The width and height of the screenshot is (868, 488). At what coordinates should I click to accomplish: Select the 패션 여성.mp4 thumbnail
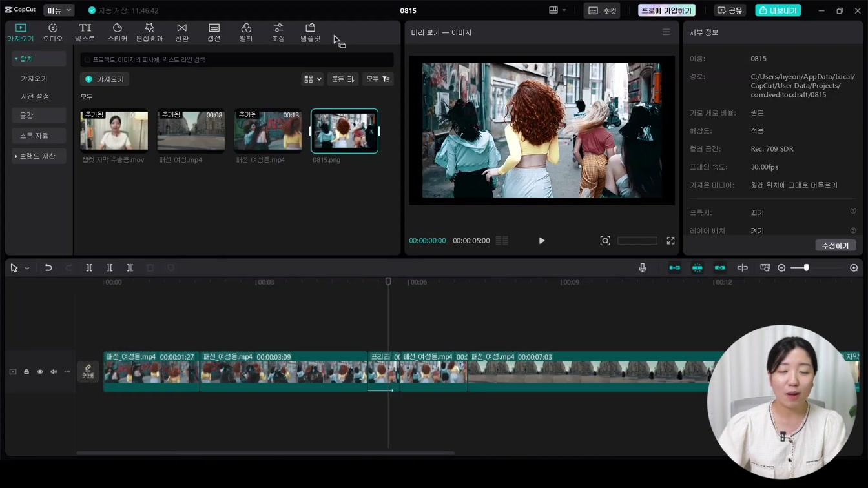pos(191,131)
